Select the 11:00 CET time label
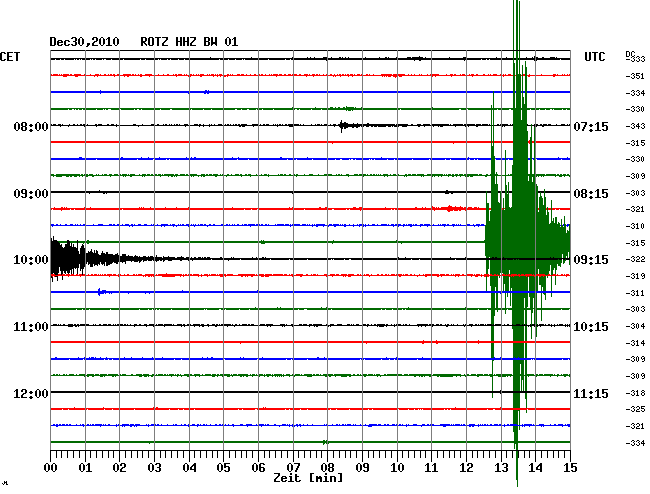 [31, 327]
